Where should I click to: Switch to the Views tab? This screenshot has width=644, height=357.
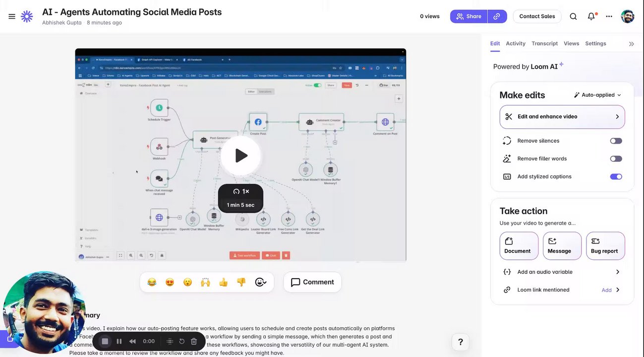(571, 44)
